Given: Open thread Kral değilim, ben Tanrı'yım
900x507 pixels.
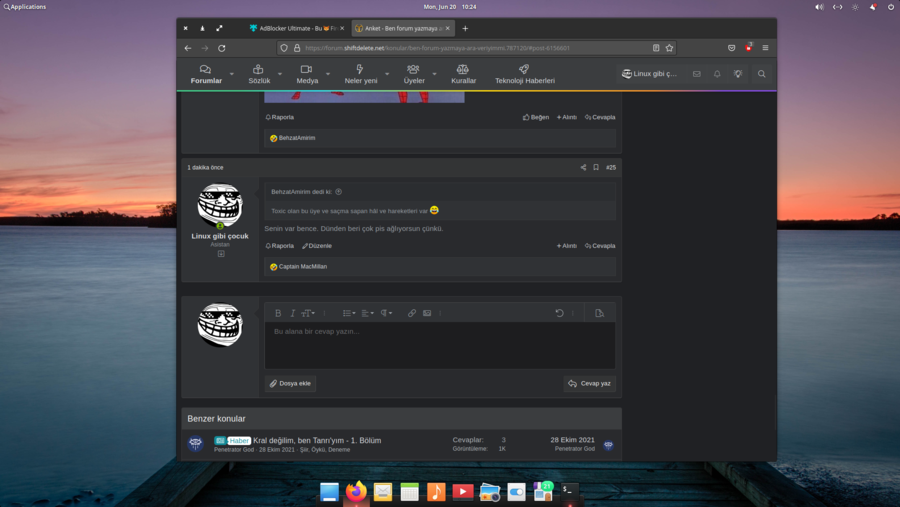Looking at the screenshot, I should pyautogui.click(x=317, y=440).
